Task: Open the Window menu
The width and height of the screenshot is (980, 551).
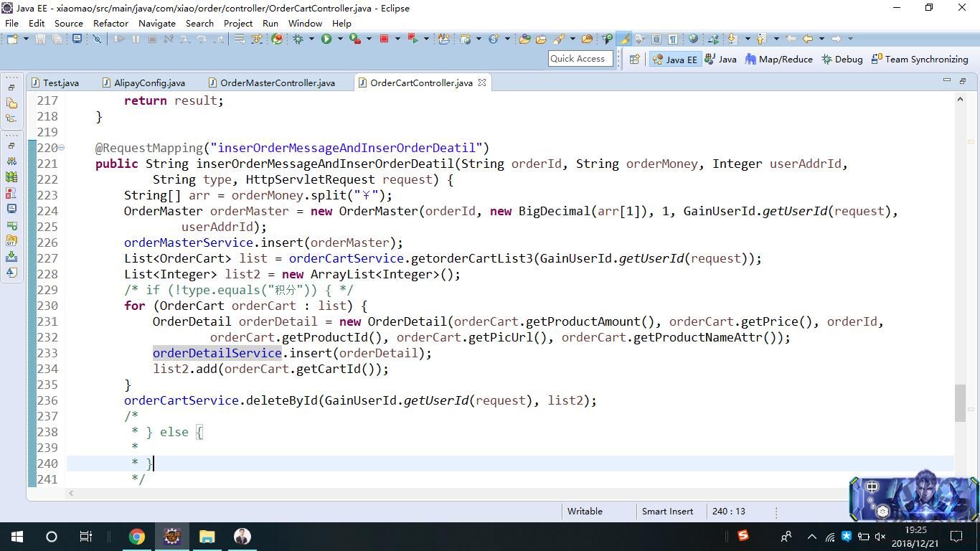Action: (305, 23)
